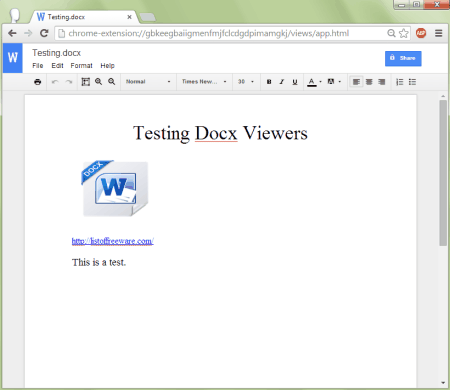Screen dimensions: 450x390
Task: Open the Normal paragraph style dropdown
Action: (x=148, y=82)
